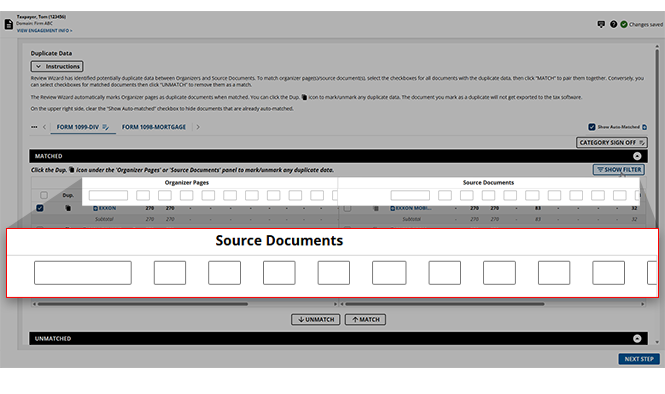Image resolution: width=665 pixels, height=394 pixels.
Task: Click the UNMATCH button
Action: pyautogui.click(x=316, y=319)
